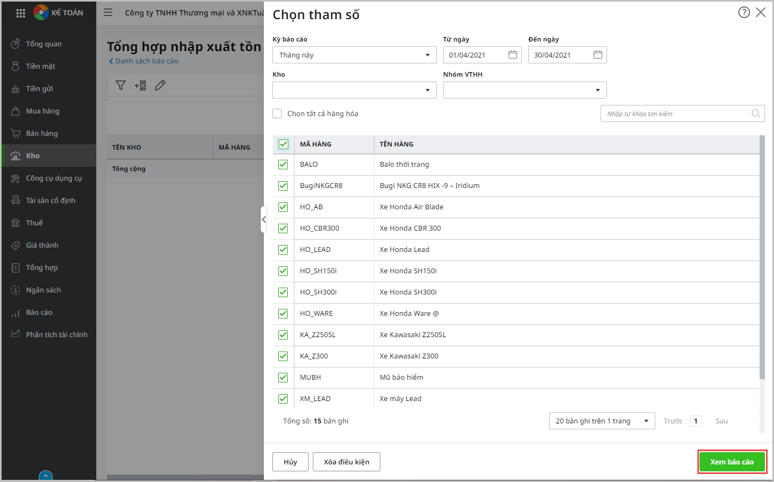Click Xóa điều kiện button
The width and height of the screenshot is (774, 482).
tap(347, 462)
